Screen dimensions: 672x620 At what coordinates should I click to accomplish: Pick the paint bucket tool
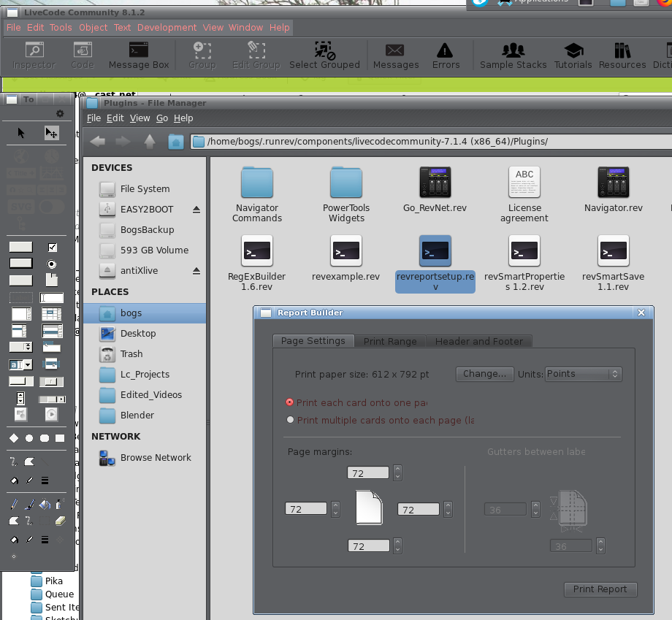(45, 504)
